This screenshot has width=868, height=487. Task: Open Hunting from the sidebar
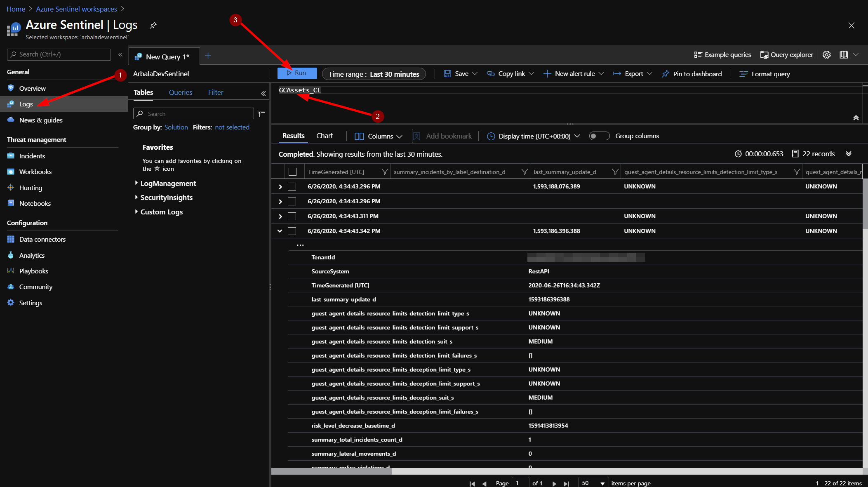[x=31, y=188]
